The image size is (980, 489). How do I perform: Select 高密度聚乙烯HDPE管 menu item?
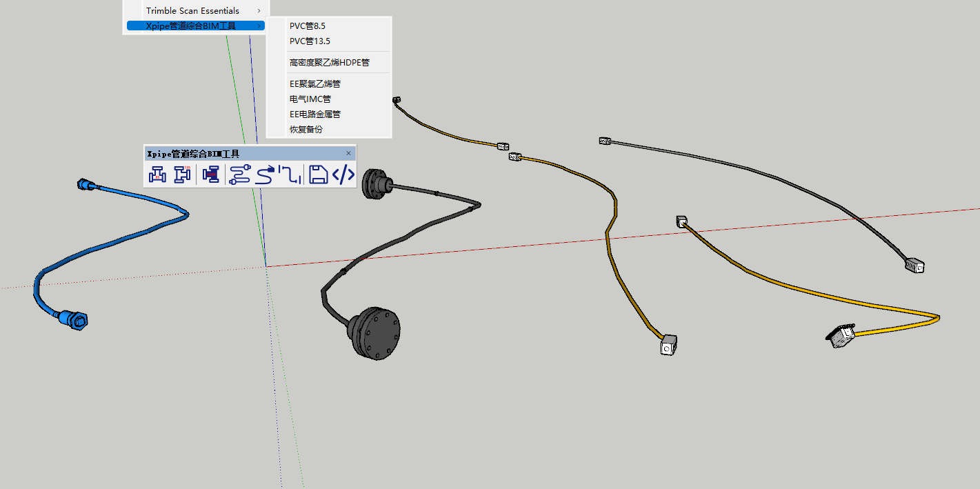(329, 63)
